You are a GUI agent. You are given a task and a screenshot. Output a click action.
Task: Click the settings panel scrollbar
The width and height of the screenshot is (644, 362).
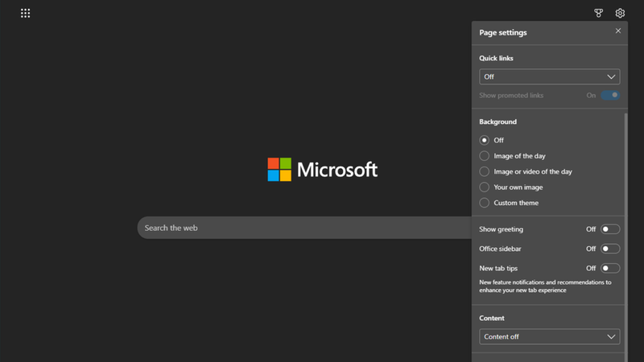(626, 237)
